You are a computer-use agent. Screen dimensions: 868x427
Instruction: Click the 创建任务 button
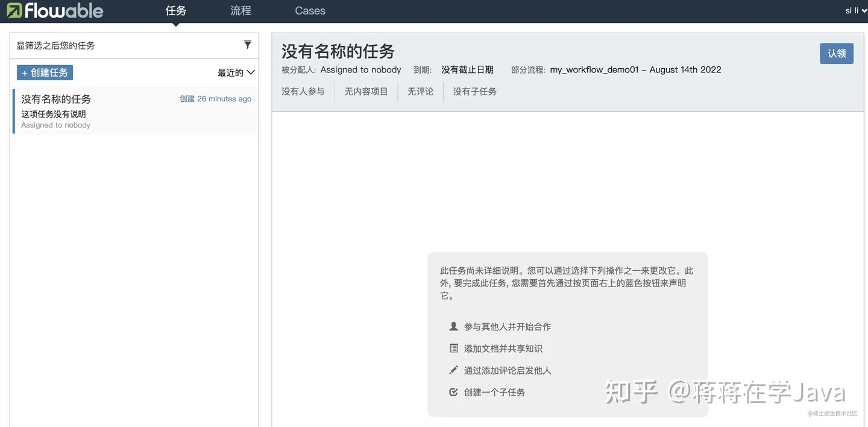45,72
